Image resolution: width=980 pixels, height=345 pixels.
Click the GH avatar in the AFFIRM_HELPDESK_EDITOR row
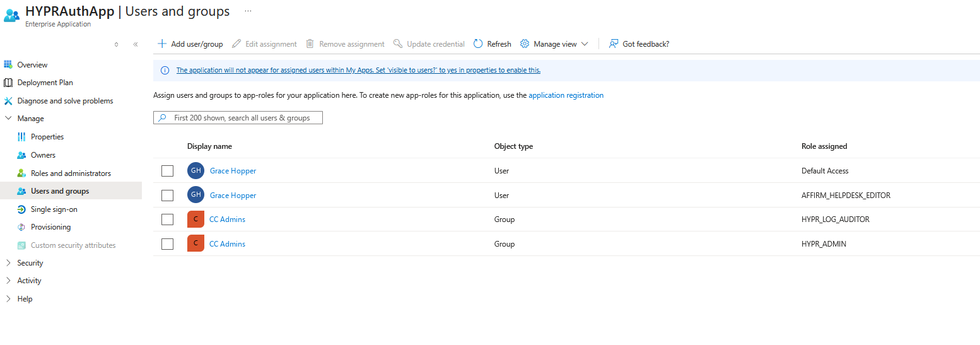[x=196, y=195]
